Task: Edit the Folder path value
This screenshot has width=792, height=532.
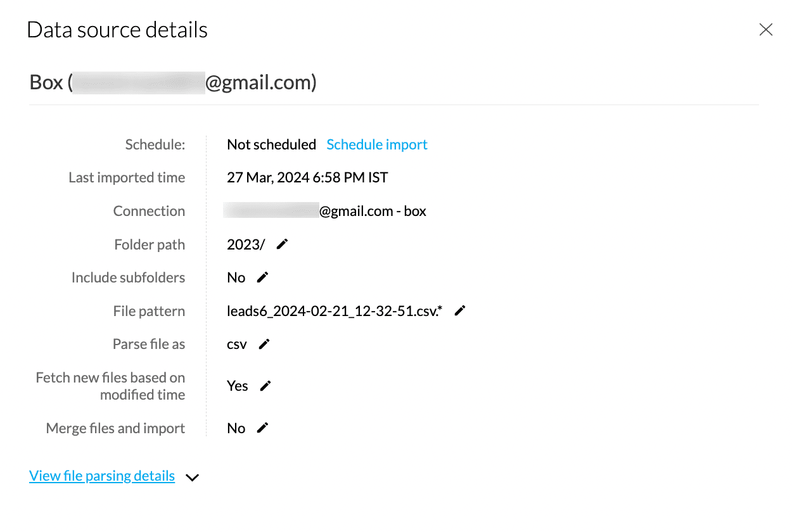Action: point(283,244)
